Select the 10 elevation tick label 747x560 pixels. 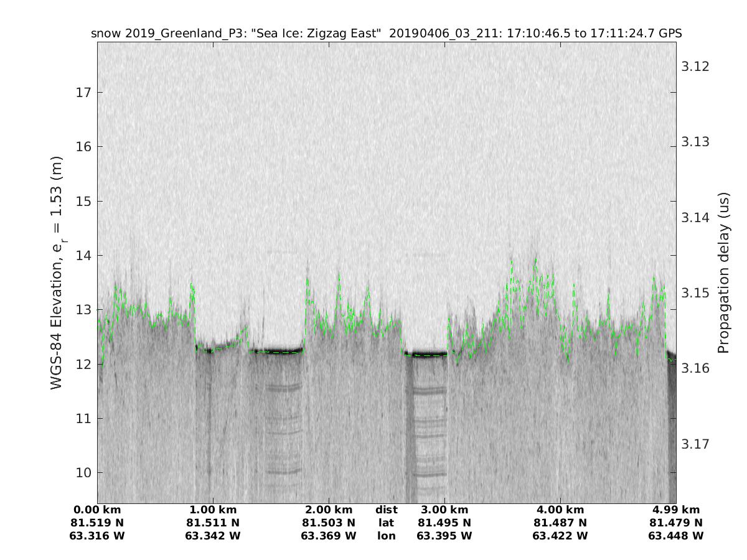click(x=83, y=473)
